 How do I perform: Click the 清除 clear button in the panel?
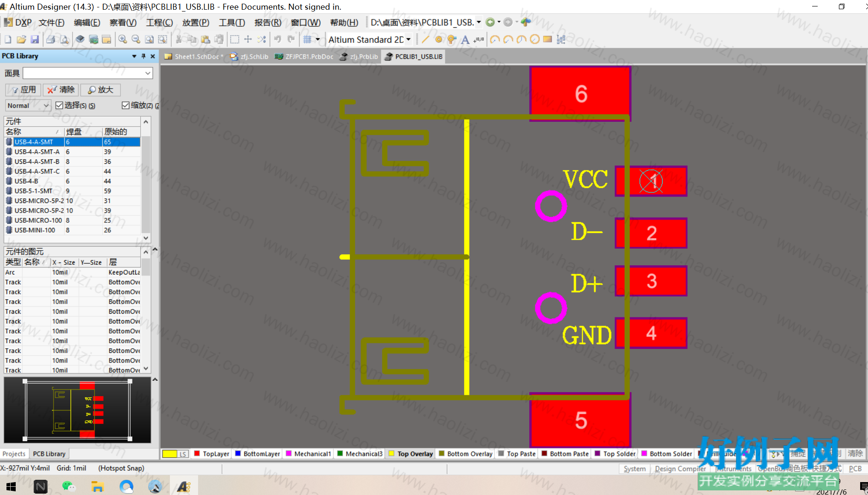pos(61,90)
